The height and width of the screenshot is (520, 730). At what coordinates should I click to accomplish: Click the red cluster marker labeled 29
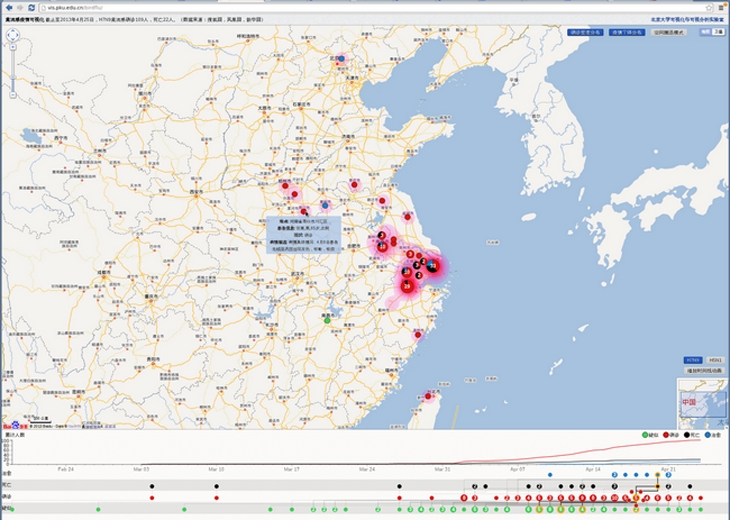407,286
